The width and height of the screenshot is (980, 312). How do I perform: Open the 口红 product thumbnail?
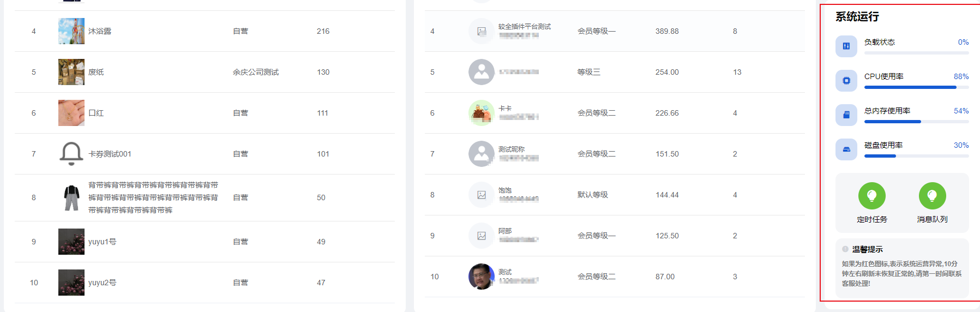pyautogui.click(x=71, y=113)
